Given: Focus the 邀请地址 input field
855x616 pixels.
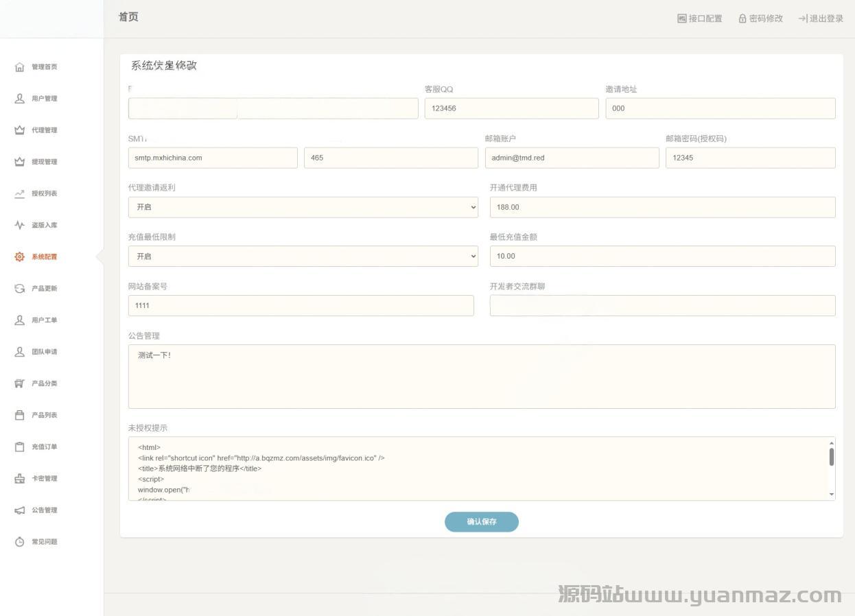Looking at the screenshot, I should click(x=721, y=108).
